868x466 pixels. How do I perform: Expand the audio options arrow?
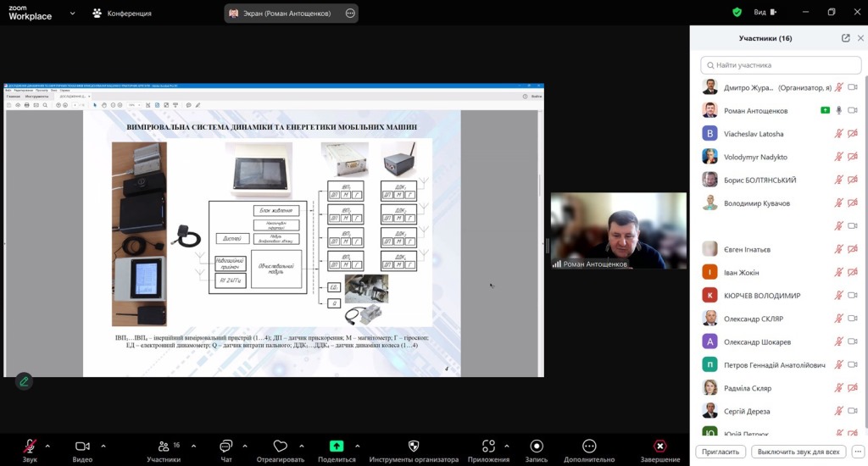pos(47,446)
